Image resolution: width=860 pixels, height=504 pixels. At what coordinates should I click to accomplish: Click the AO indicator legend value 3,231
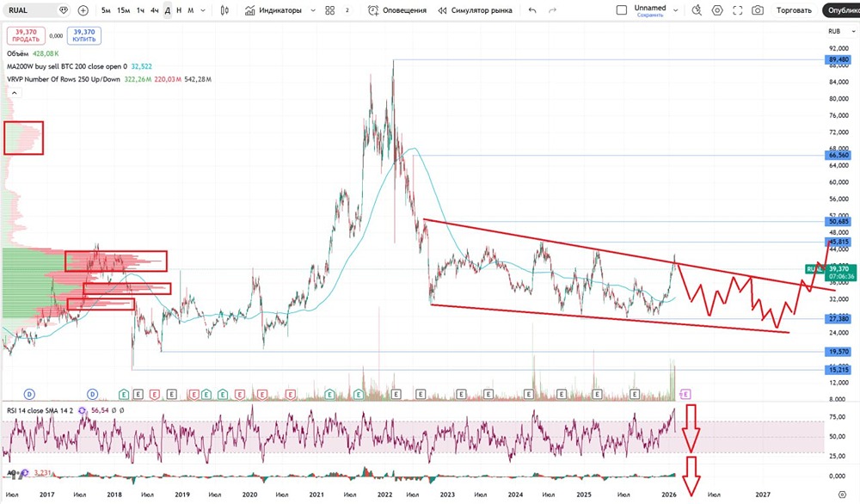pos(43,473)
